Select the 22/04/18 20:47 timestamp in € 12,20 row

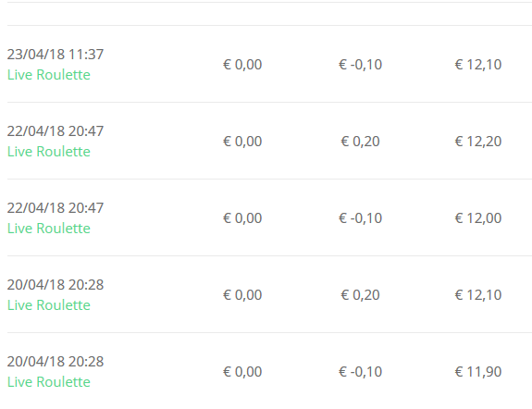(x=56, y=131)
